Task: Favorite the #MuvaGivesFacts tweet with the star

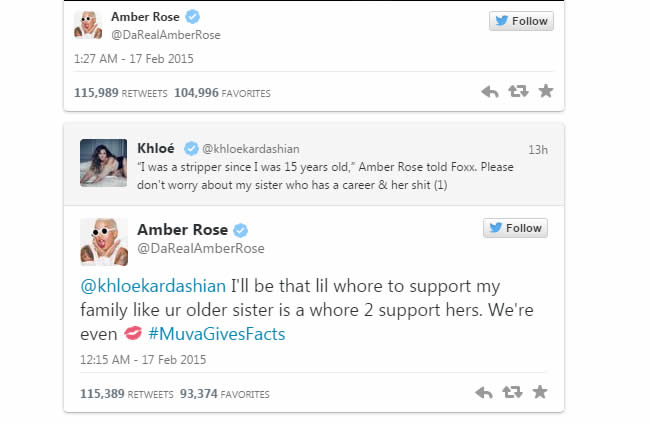Action: [541, 392]
